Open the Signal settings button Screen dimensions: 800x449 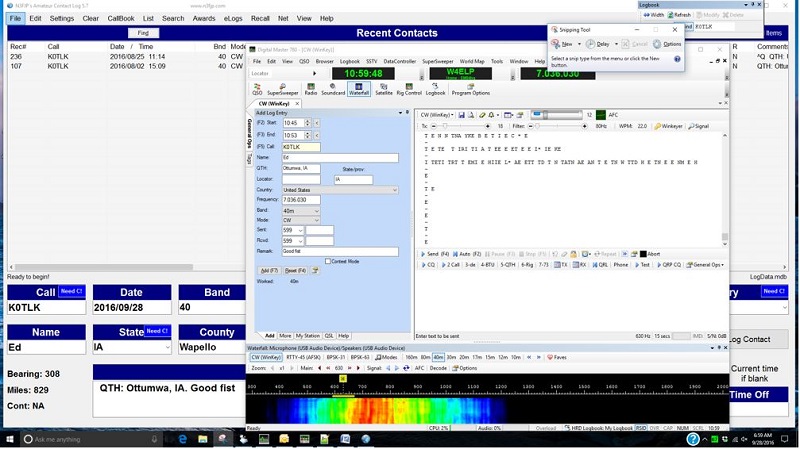pos(698,126)
